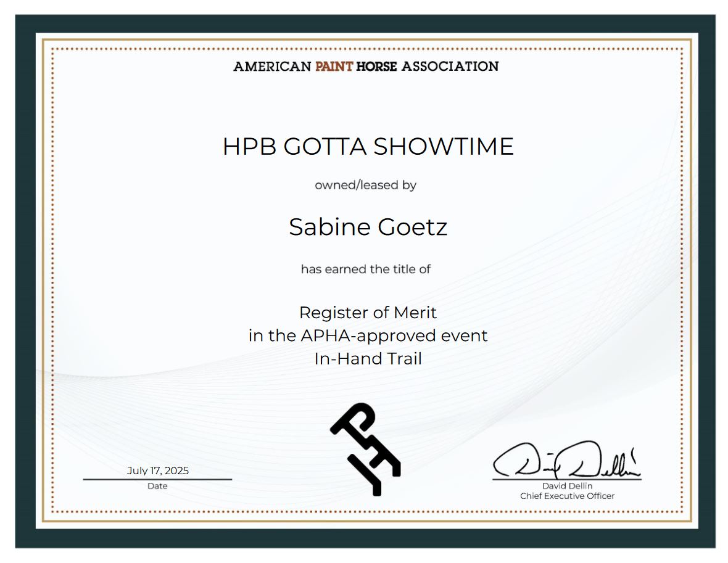Click 'has earned the title of' text
The image size is (728, 563).
click(x=365, y=269)
